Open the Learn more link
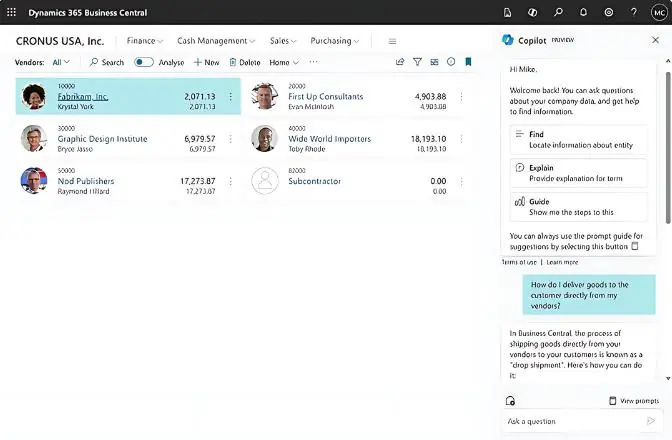 coord(562,262)
